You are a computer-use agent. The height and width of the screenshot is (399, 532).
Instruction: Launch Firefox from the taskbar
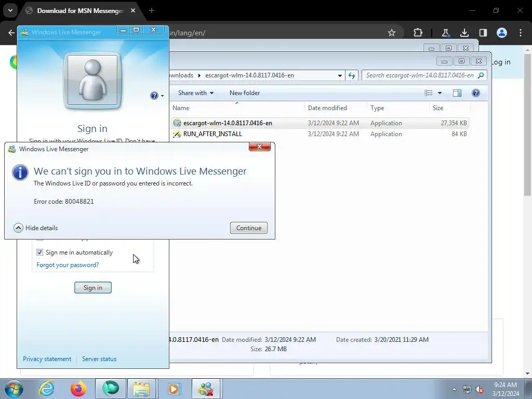78,389
